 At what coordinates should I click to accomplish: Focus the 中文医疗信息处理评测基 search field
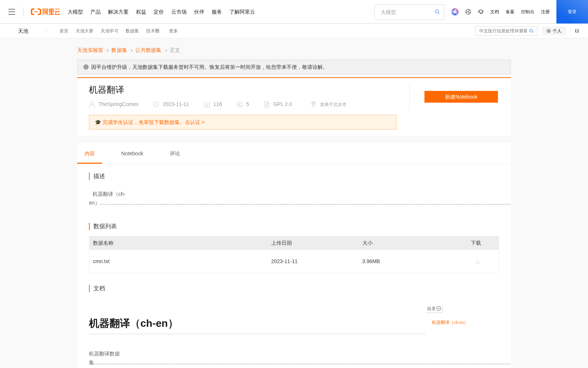click(x=503, y=31)
